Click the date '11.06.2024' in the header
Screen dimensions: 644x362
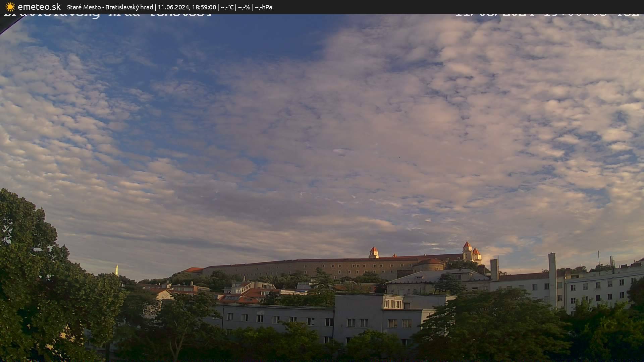point(174,7)
